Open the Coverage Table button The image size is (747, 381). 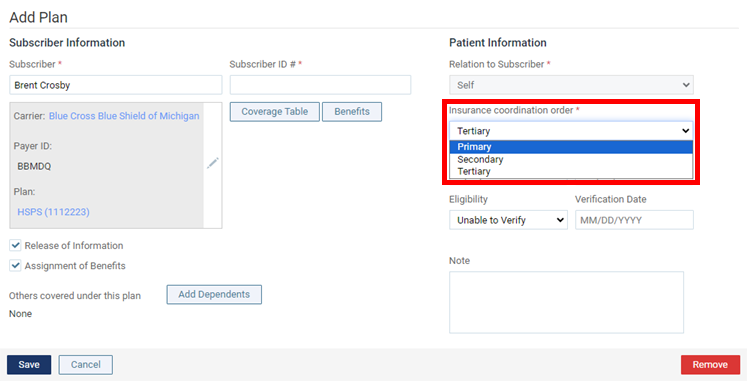click(x=274, y=111)
